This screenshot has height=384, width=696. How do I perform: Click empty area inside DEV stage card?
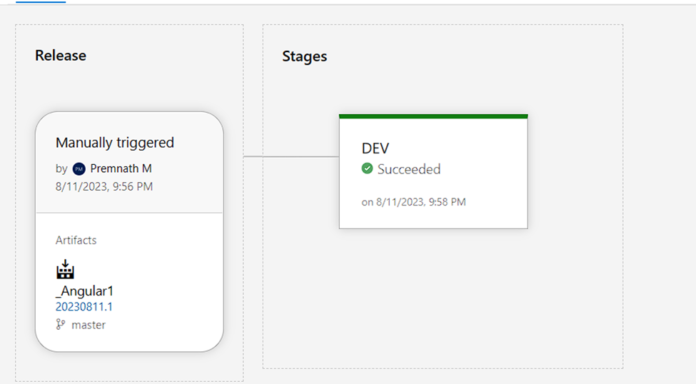[488, 178]
